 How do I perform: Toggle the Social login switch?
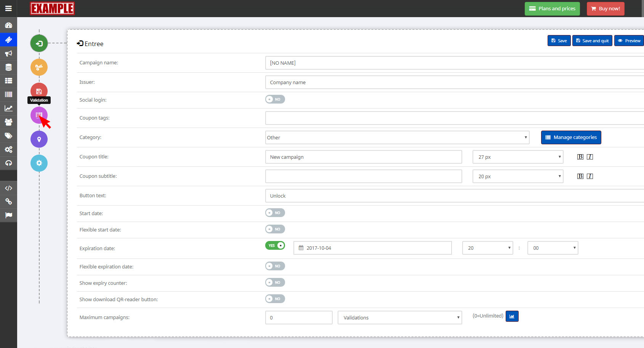point(275,99)
